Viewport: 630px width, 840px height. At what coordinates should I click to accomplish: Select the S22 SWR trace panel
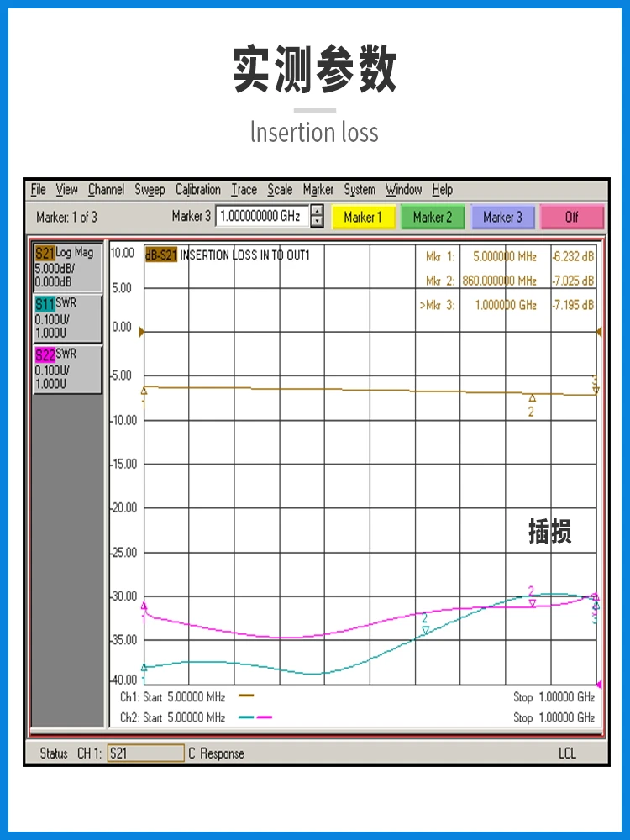click(x=67, y=369)
